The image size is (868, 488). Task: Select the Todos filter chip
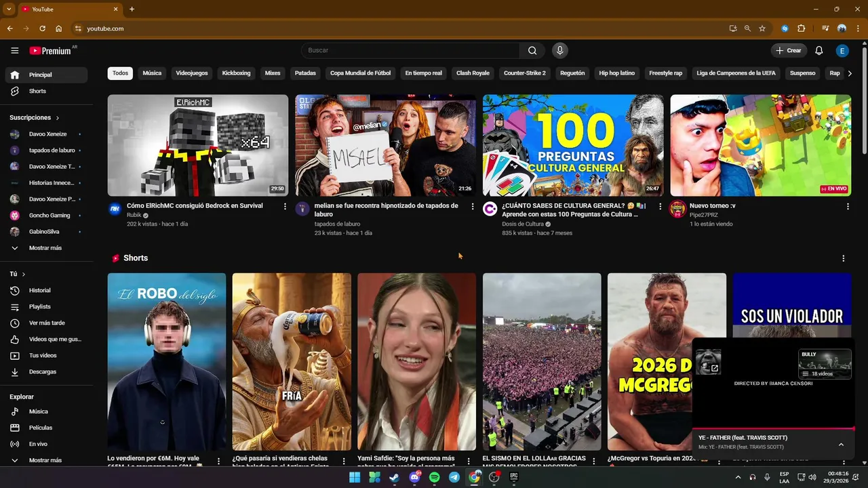[120, 73]
